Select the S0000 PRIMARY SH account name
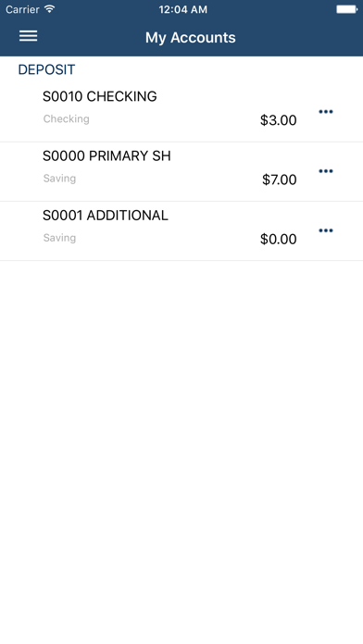This screenshot has width=363, height=644. [106, 156]
